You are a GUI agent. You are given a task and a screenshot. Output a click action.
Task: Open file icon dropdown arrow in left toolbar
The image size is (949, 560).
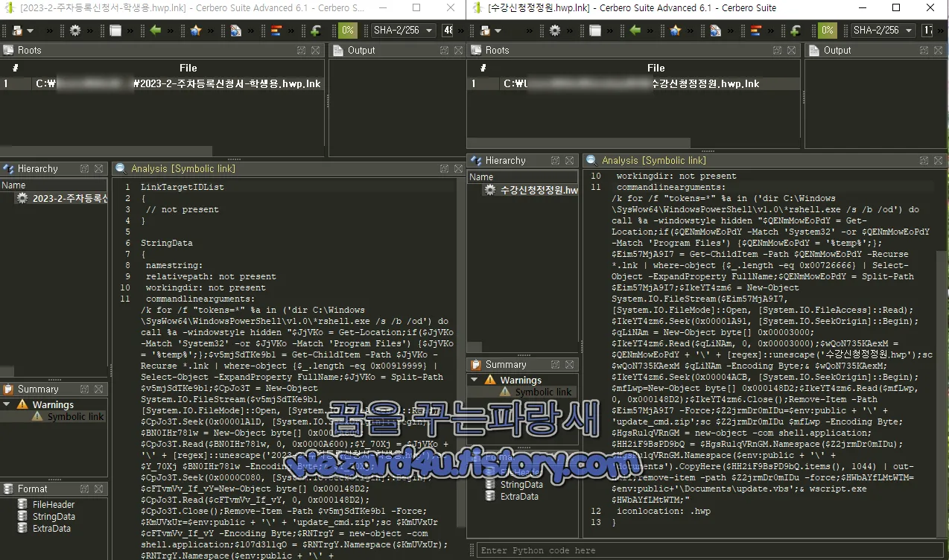30,31
